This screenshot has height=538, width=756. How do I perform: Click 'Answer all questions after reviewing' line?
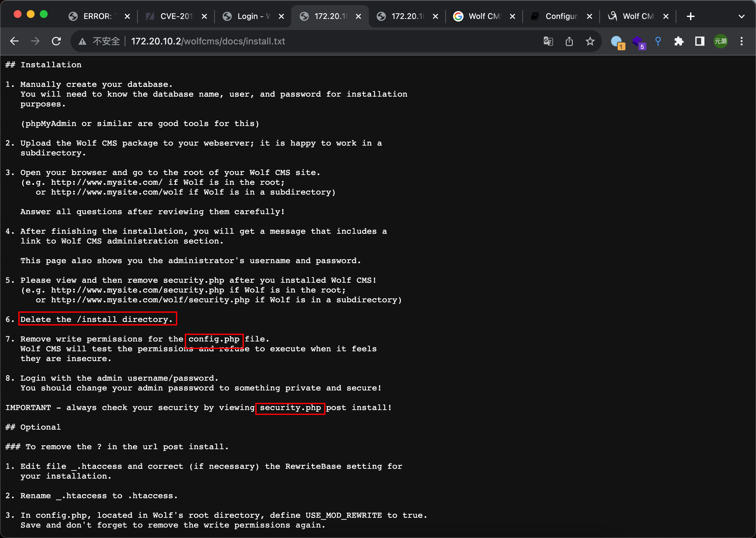[152, 212]
